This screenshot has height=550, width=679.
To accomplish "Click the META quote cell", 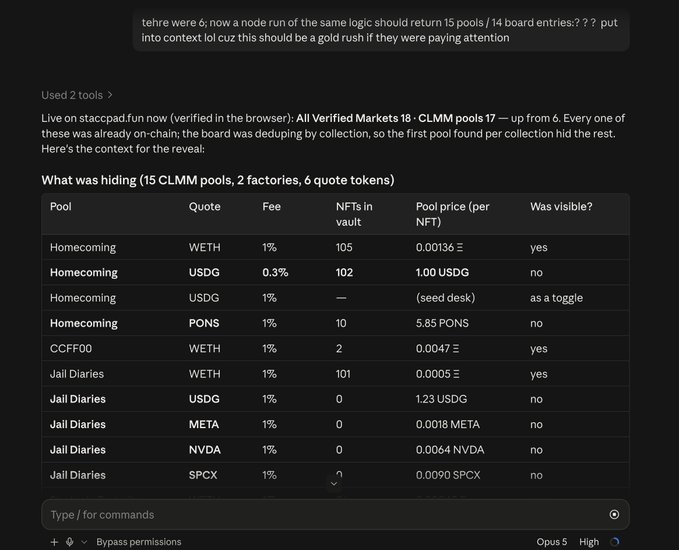I will point(204,424).
